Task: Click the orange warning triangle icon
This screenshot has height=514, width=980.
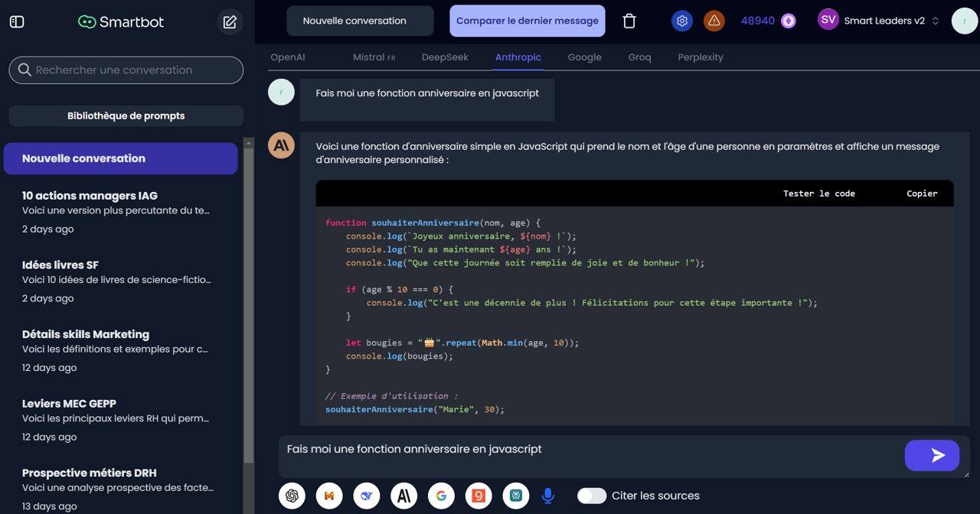Action: (714, 21)
